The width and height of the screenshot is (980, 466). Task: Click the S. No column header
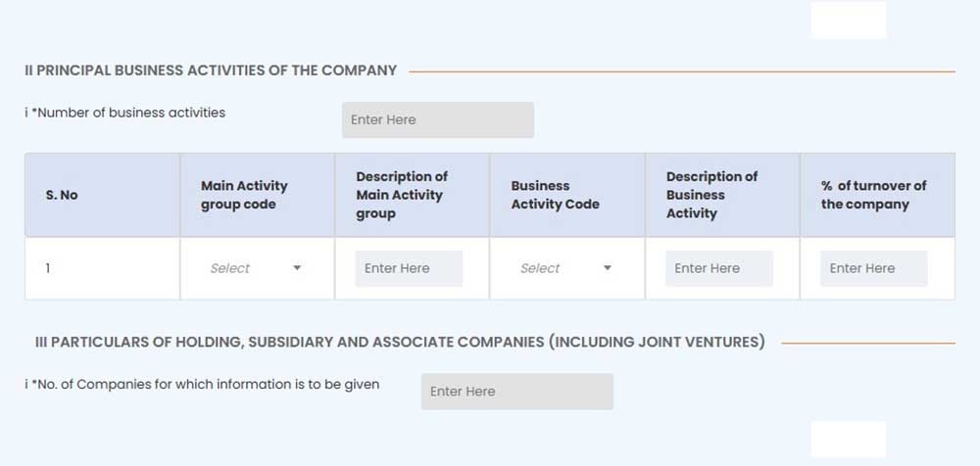click(x=62, y=195)
